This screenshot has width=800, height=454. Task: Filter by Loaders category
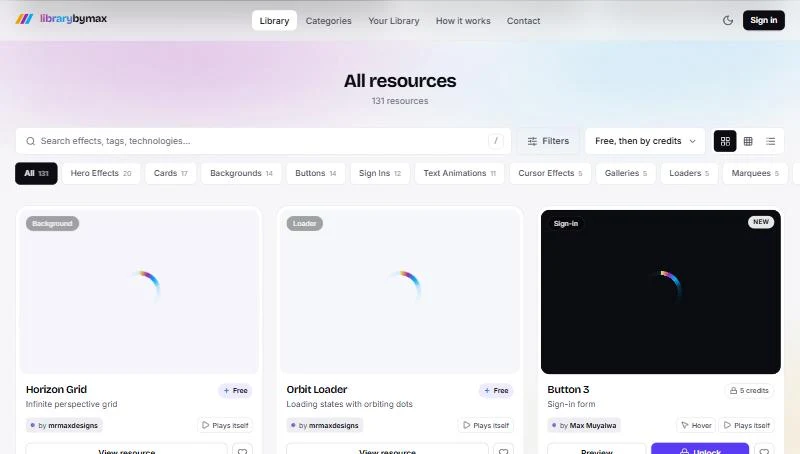(x=689, y=173)
